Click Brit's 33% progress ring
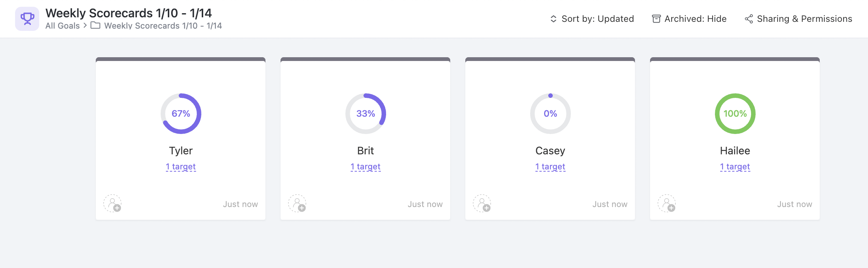Image resolution: width=868 pixels, height=268 pixels. (x=366, y=114)
